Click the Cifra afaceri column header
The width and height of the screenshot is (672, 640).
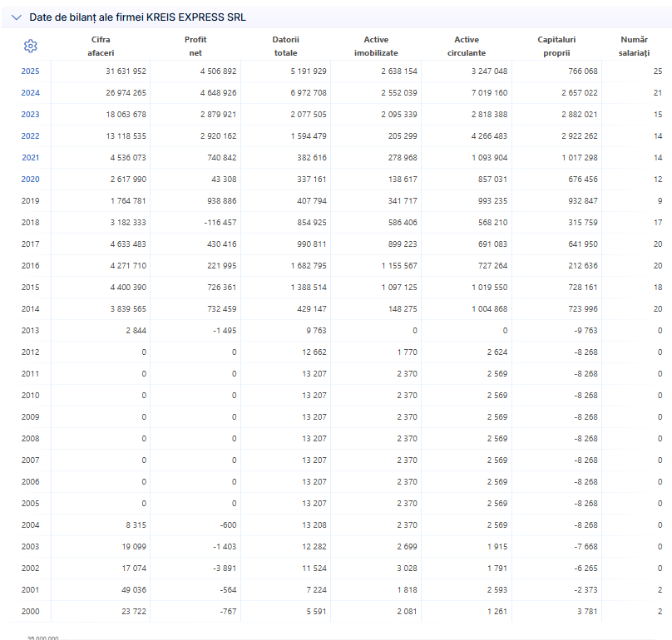click(x=101, y=46)
